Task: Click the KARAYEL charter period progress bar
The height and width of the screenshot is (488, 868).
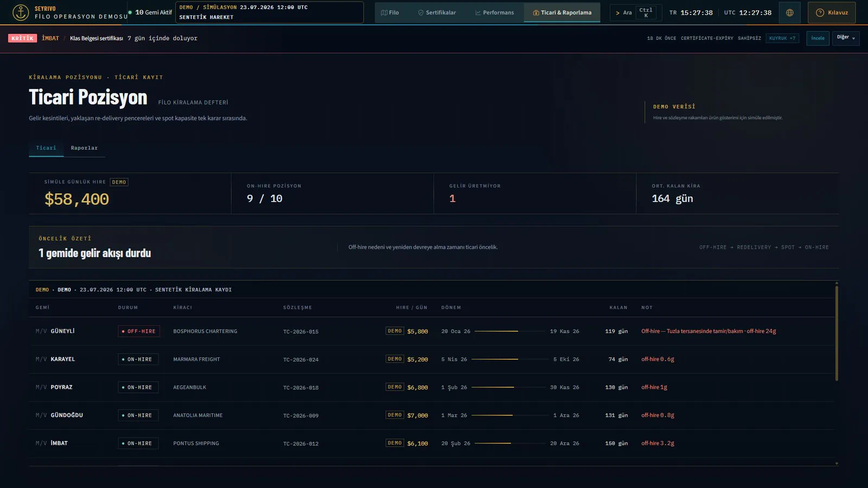Action: point(510,359)
